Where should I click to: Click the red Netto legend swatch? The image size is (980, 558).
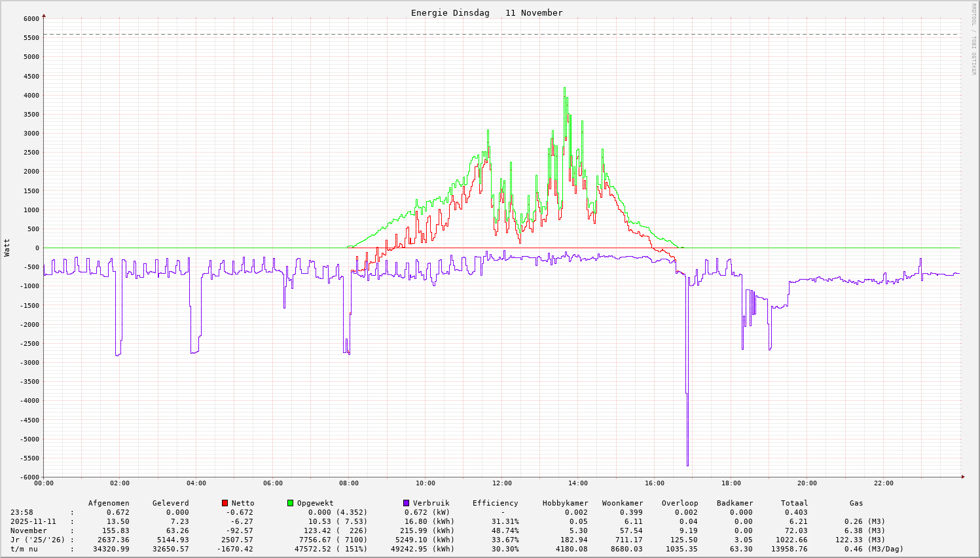click(x=225, y=503)
